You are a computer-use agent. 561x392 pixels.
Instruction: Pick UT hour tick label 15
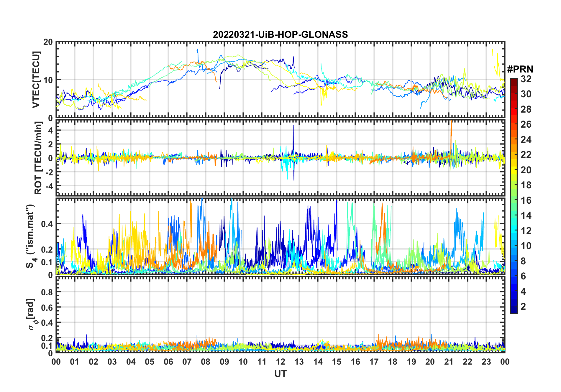(337, 362)
